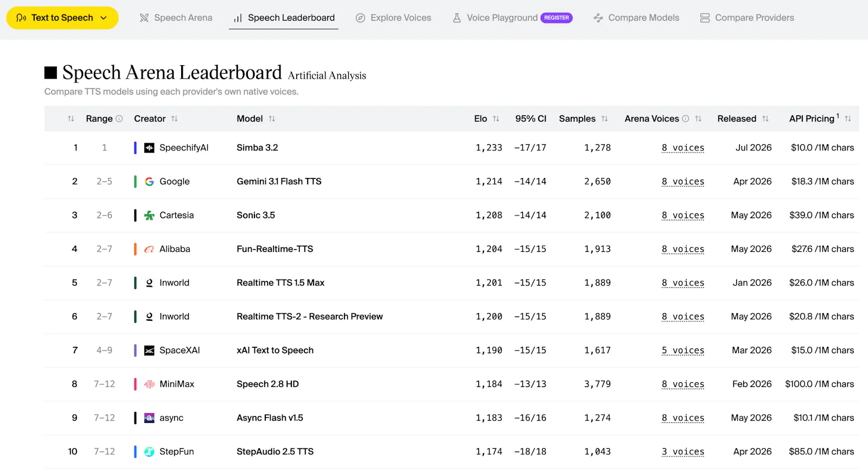
Task: Click the Realtime TTS 1.5 Max model name
Action: [280, 283]
